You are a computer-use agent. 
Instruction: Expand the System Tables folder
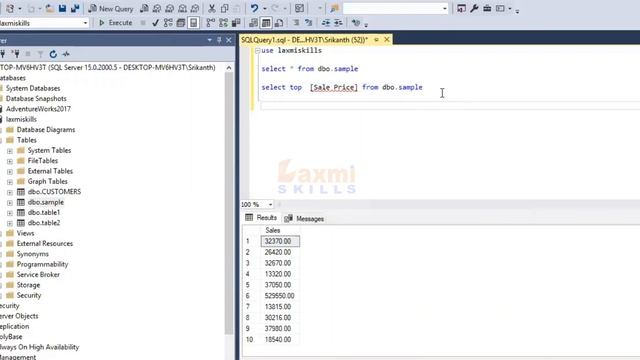(x=10, y=151)
